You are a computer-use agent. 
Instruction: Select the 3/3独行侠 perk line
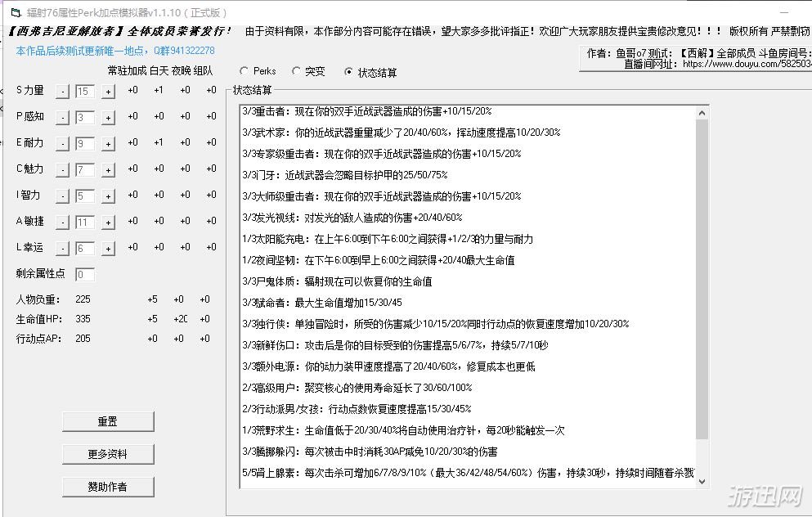[x=435, y=324]
